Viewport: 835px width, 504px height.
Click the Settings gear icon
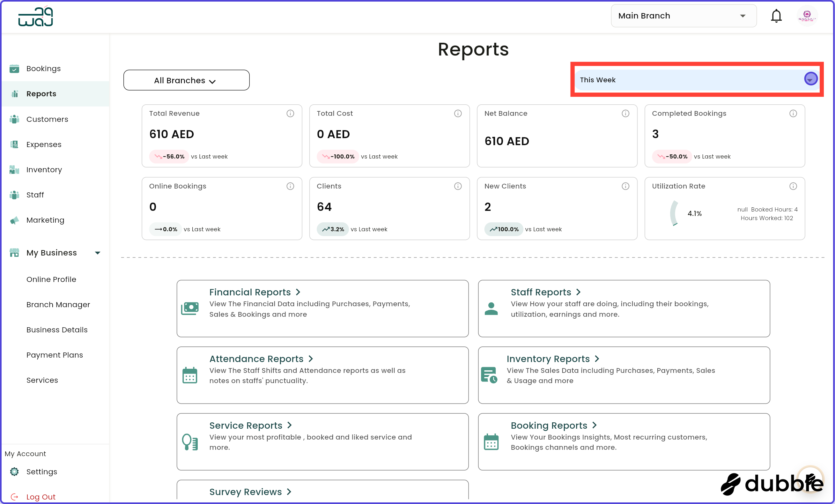(15, 471)
